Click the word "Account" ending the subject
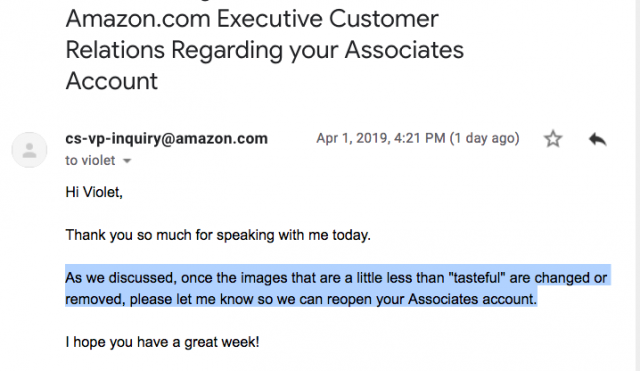 [x=111, y=81]
